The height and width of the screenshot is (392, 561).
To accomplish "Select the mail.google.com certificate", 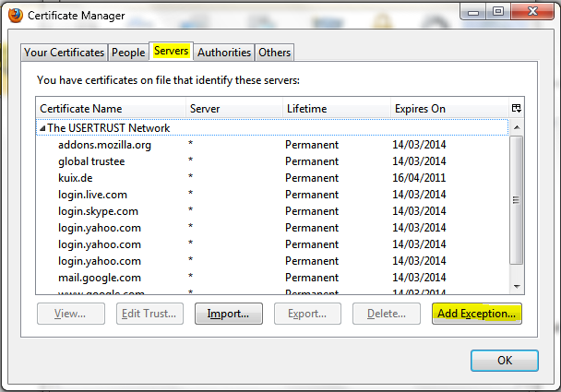I will tap(272, 278).
